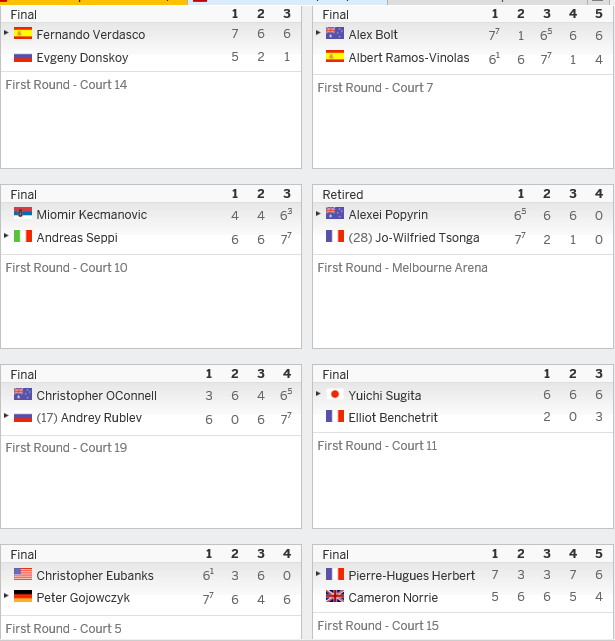
Task: Click the US flag next to Christopher Eubanks
Action: coord(23,574)
